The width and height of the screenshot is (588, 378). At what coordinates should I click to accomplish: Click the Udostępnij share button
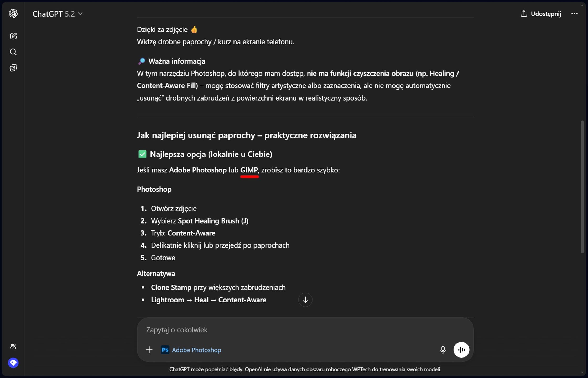(x=541, y=14)
